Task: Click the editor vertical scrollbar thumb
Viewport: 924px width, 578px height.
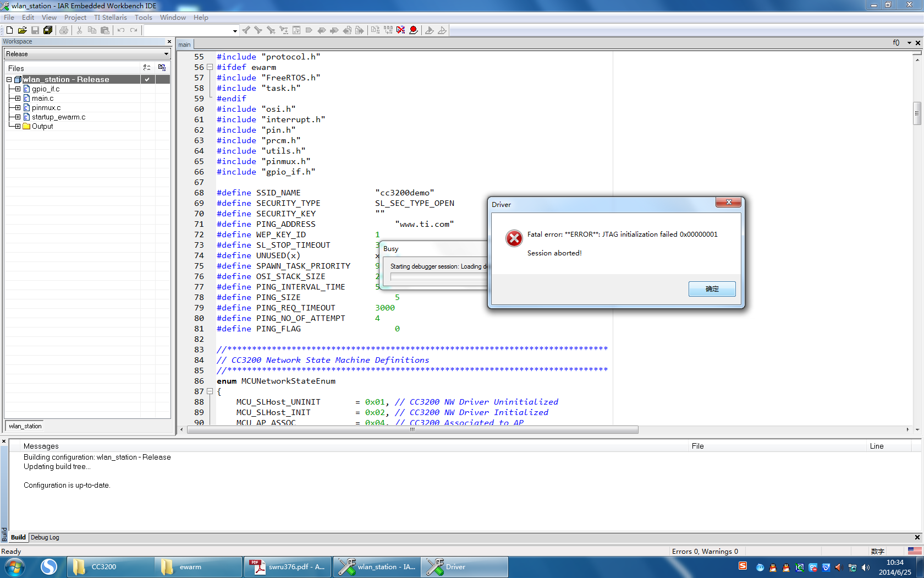Action: [917, 113]
